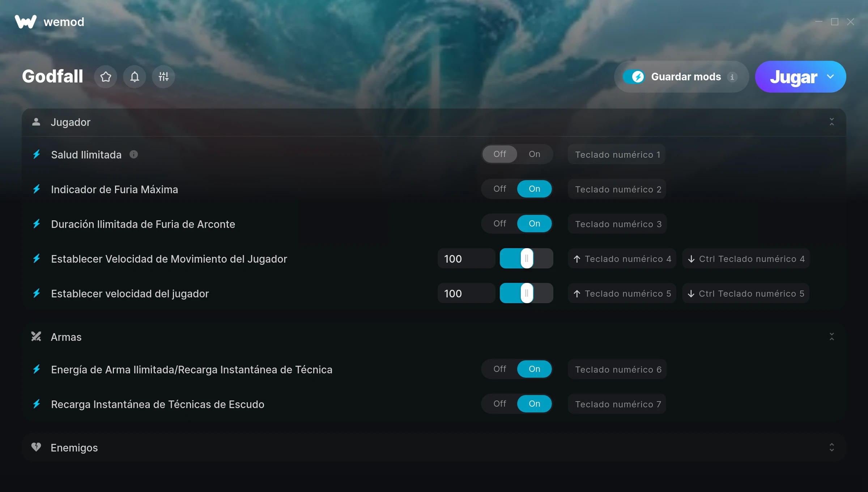
Task: Click the Duración Ilimitada de Furia de Arconte label
Action: [x=143, y=224]
